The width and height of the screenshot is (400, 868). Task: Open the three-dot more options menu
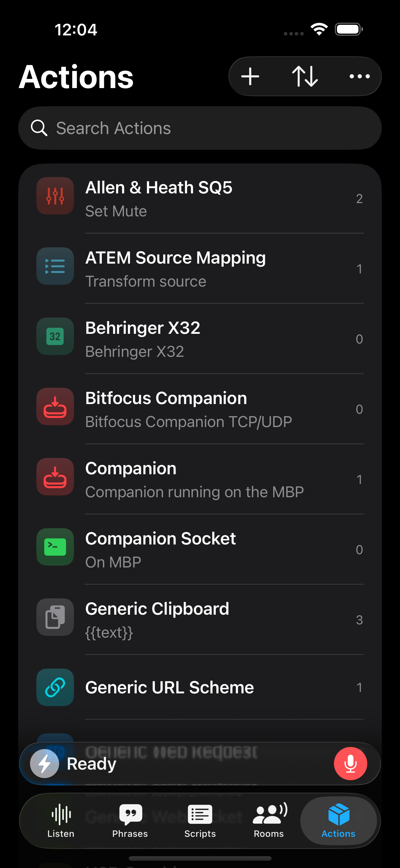(359, 77)
